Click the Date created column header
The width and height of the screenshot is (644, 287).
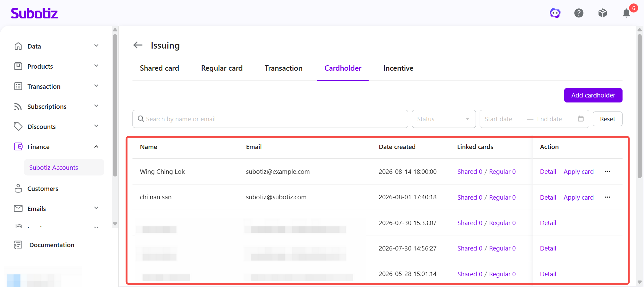[397, 147]
